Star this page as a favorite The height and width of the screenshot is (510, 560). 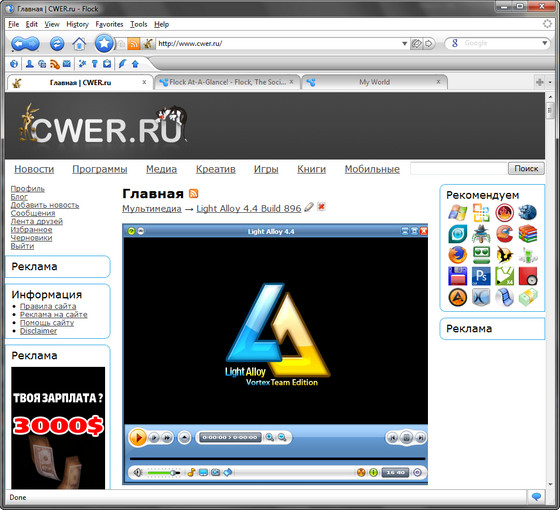pyautogui.click(x=104, y=43)
